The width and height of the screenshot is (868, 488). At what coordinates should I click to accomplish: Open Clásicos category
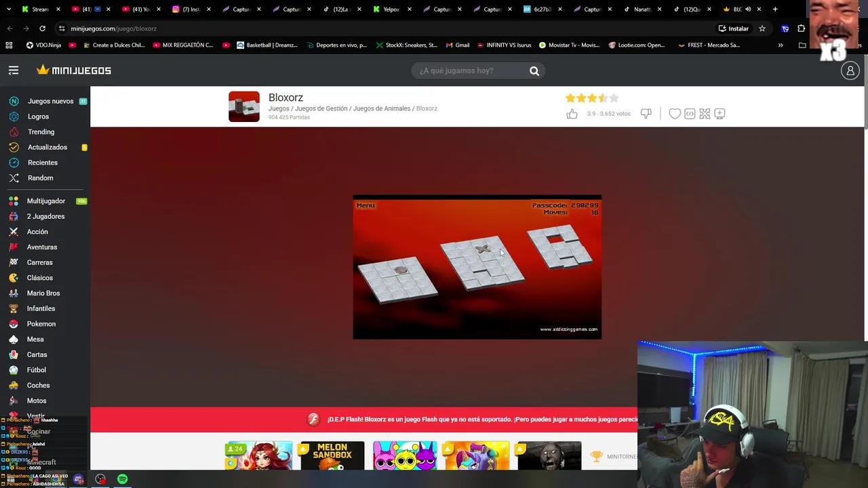pyautogui.click(x=39, y=278)
